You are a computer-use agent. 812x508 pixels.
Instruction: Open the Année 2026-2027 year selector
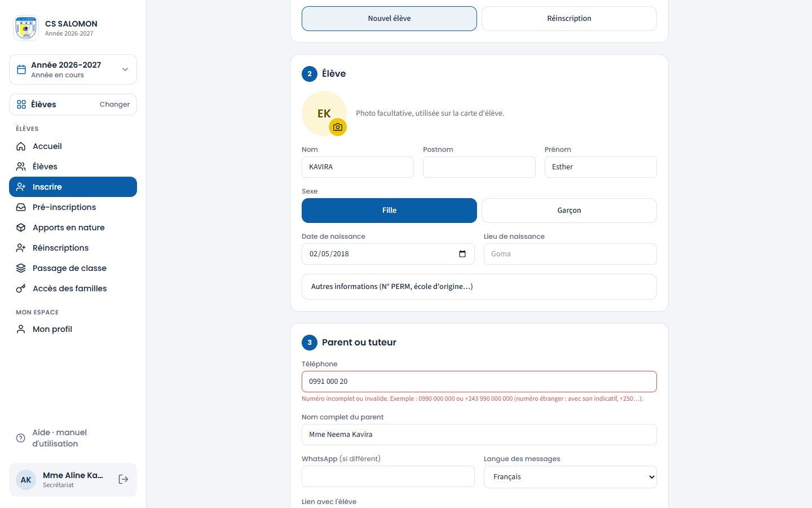coord(73,69)
